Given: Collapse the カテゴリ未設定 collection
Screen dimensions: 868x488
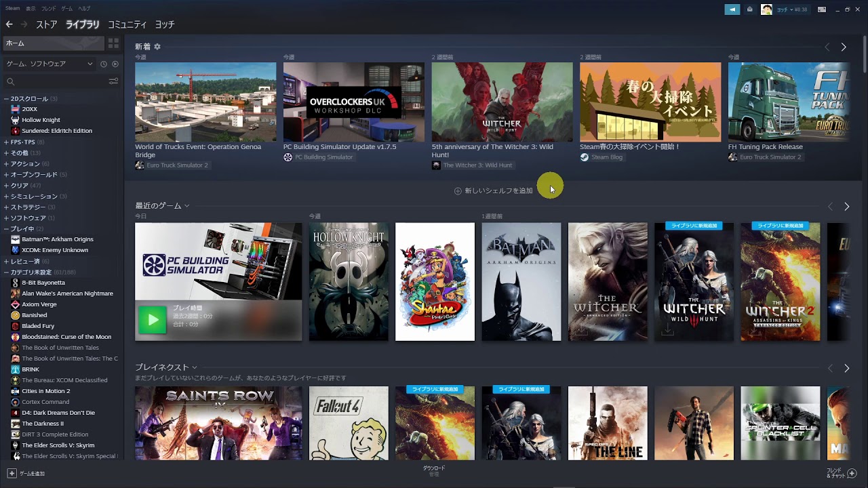Looking at the screenshot, I should (6, 272).
